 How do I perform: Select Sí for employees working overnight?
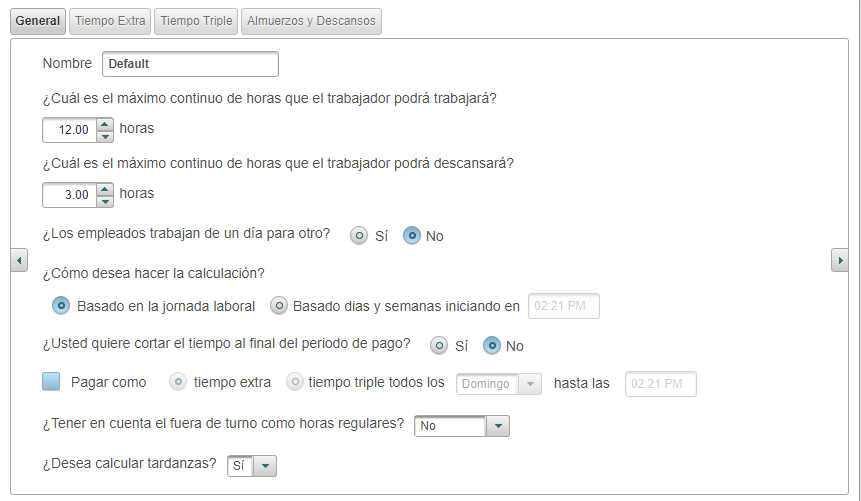359,236
